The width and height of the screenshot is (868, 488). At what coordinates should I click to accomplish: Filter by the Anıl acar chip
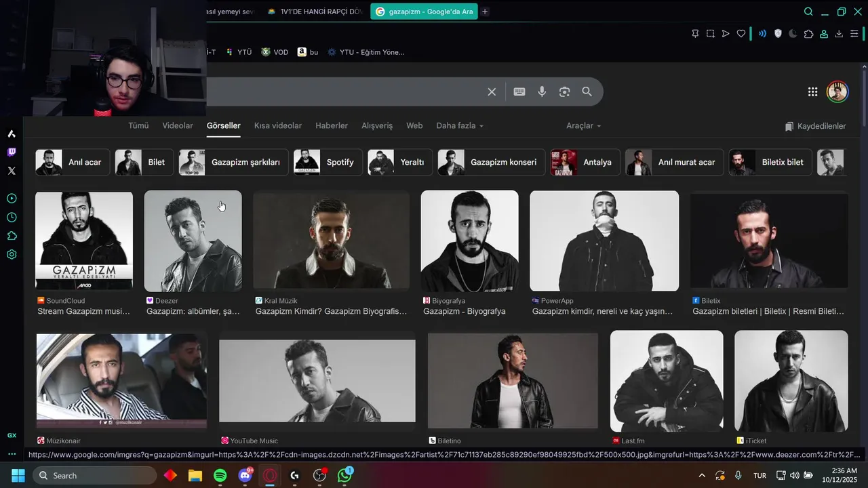[73, 162]
